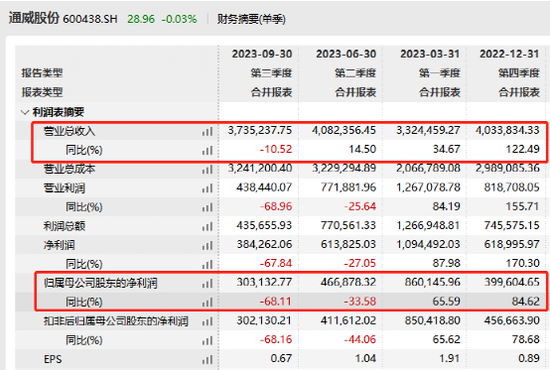Select the 营业利润 row label
The width and height of the screenshot is (550, 370).
[64, 188]
